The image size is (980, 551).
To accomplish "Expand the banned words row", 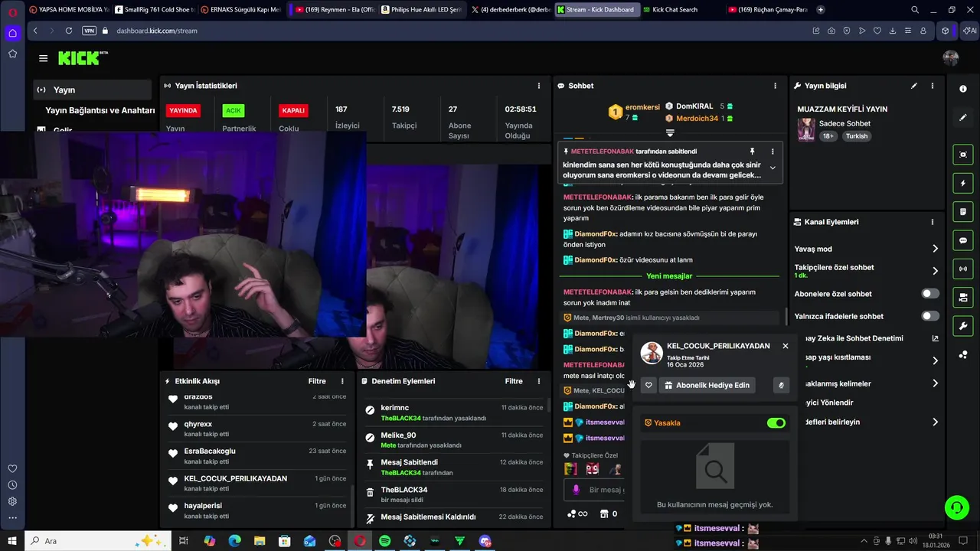I will pyautogui.click(x=935, y=383).
